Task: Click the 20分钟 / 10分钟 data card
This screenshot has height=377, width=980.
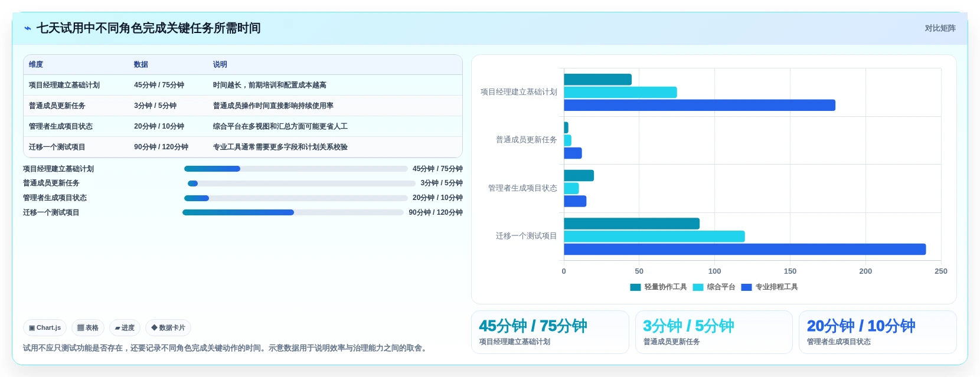Action: pyautogui.click(x=877, y=332)
